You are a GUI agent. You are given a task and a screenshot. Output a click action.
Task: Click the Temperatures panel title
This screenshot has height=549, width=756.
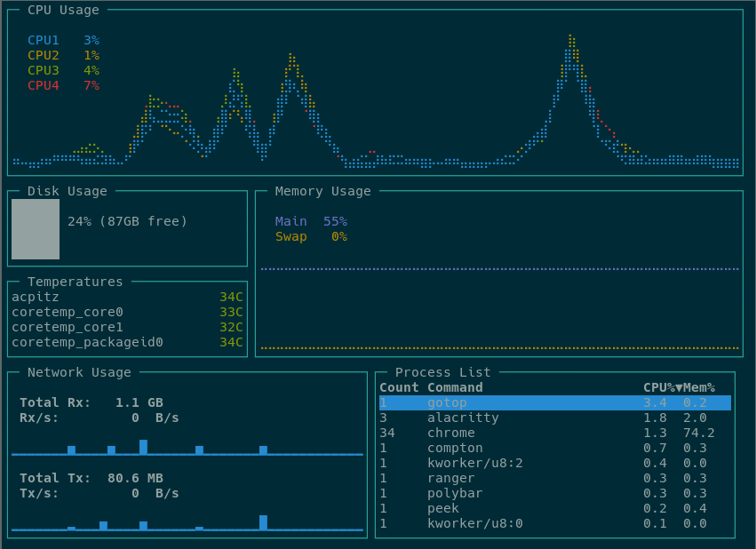coord(75,282)
